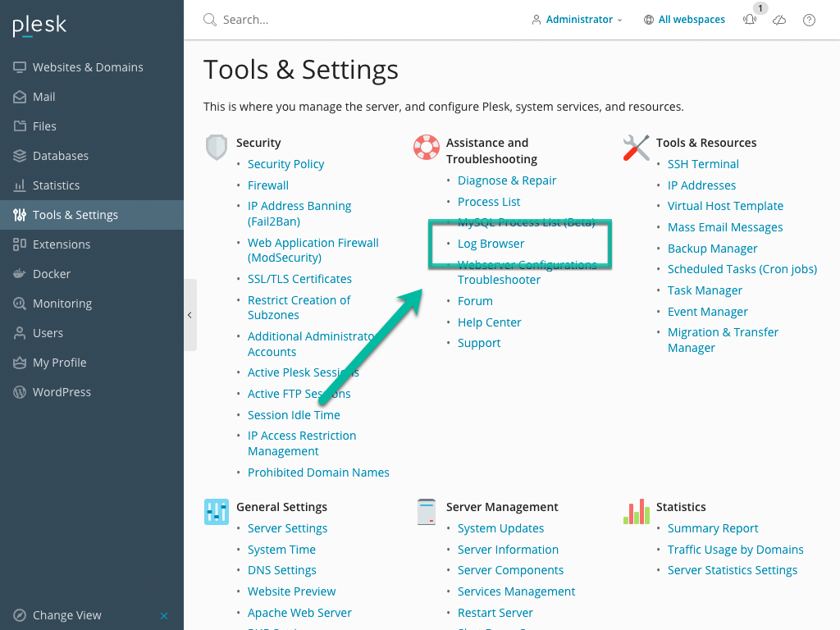Open the Administrator account dropdown
The height and width of the screenshot is (630, 840).
577,20
